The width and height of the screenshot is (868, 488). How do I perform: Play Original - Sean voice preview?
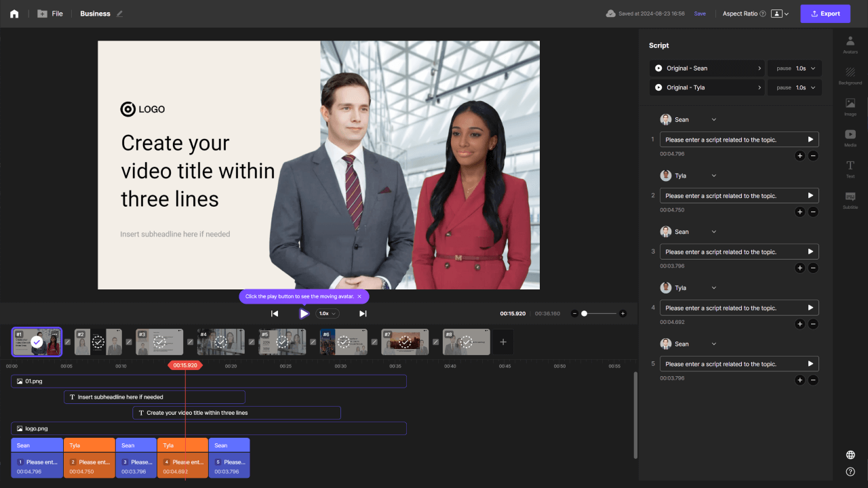658,68
